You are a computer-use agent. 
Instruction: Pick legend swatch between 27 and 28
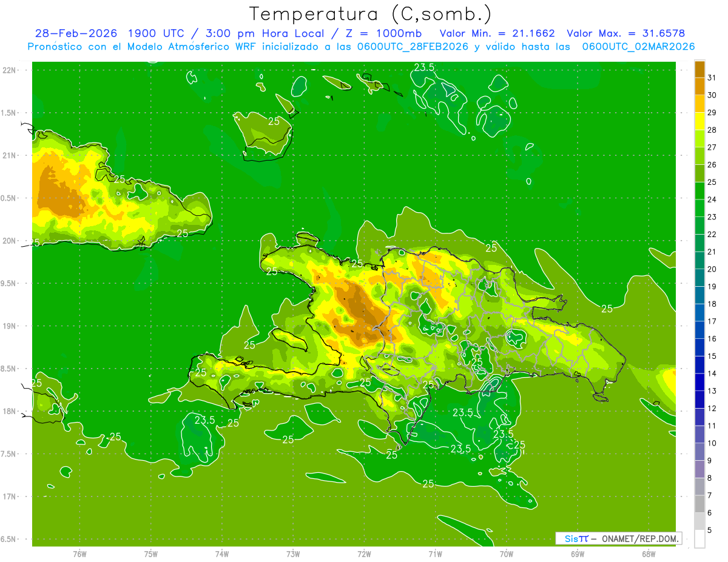point(699,138)
